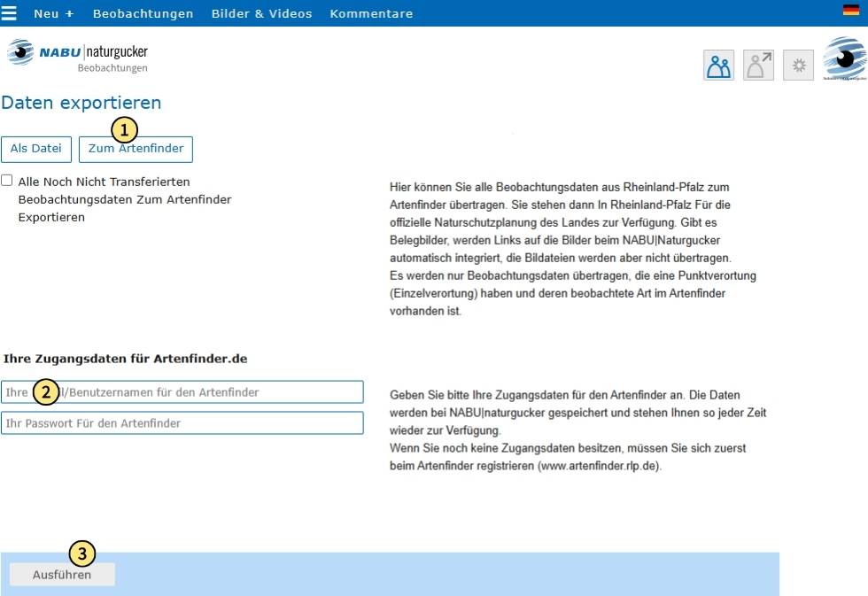Click the www.artenfinder.rlp.de text

point(599,466)
